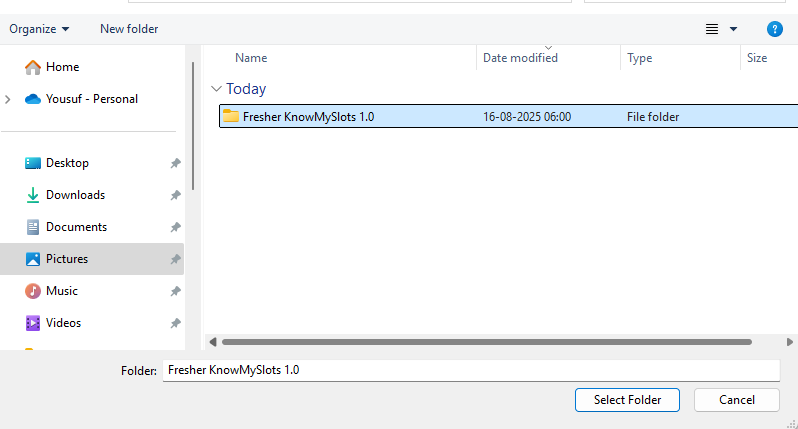
Task: Click the date 16-08-2025 06:00 cell
Action: 527,117
